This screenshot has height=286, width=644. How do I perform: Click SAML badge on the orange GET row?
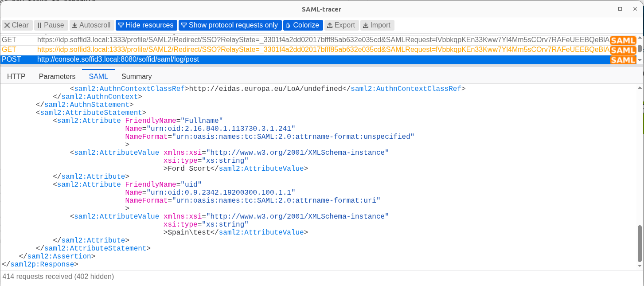point(623,50)
